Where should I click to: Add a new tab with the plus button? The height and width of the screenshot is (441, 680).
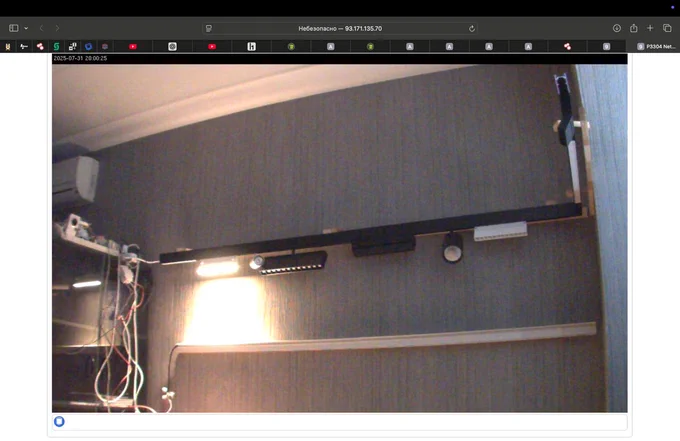tap(650, 28)
